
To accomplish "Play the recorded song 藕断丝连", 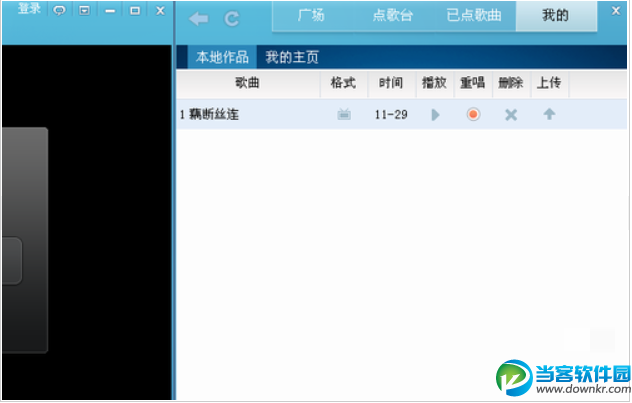I will 435,115.
